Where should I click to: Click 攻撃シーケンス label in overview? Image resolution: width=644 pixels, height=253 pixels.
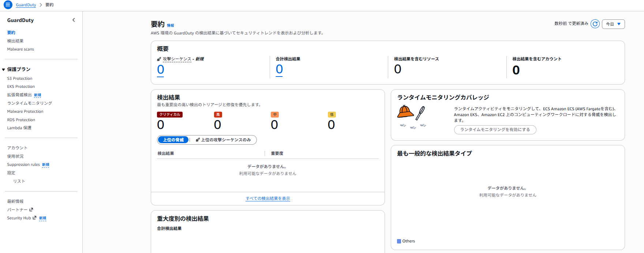177,59
